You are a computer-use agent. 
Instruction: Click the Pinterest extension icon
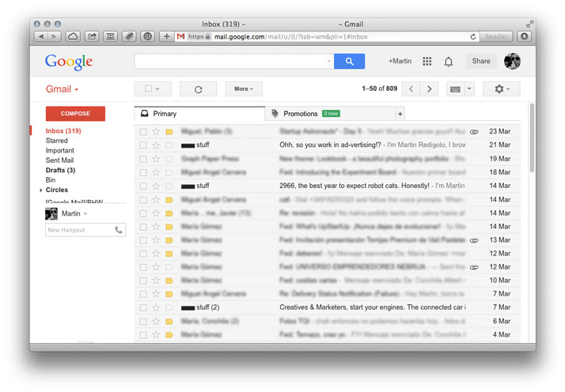click(147, 36)
